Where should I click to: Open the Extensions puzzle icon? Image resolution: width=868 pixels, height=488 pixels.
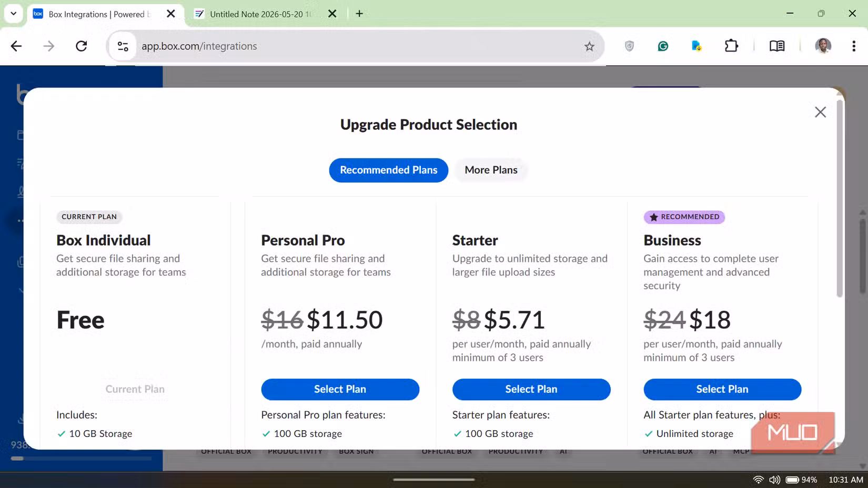(x=731, y=46)
